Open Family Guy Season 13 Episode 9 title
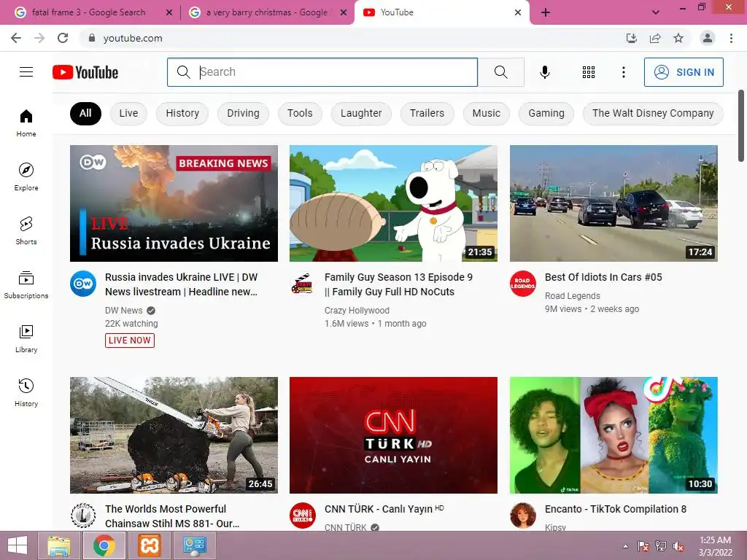Image resolution: width=747 pixels, height=560 pixels. coord(398,284)
